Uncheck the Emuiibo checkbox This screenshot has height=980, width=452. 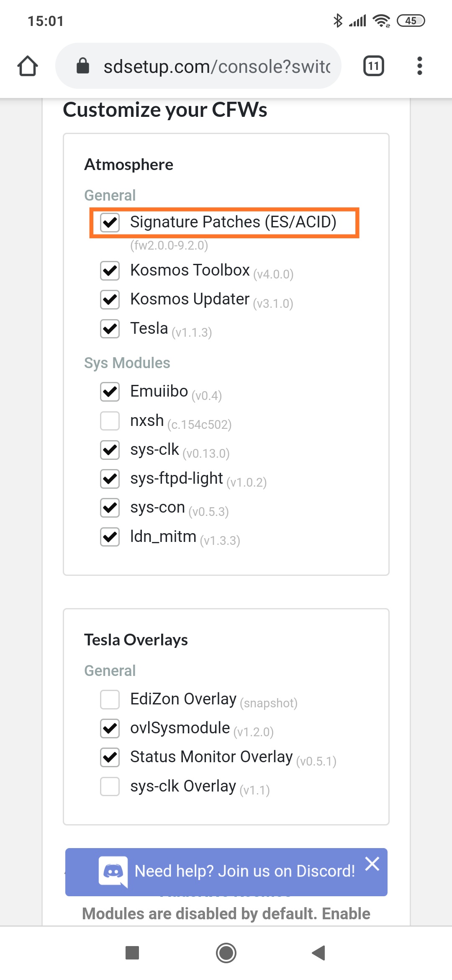click(110, 392)
